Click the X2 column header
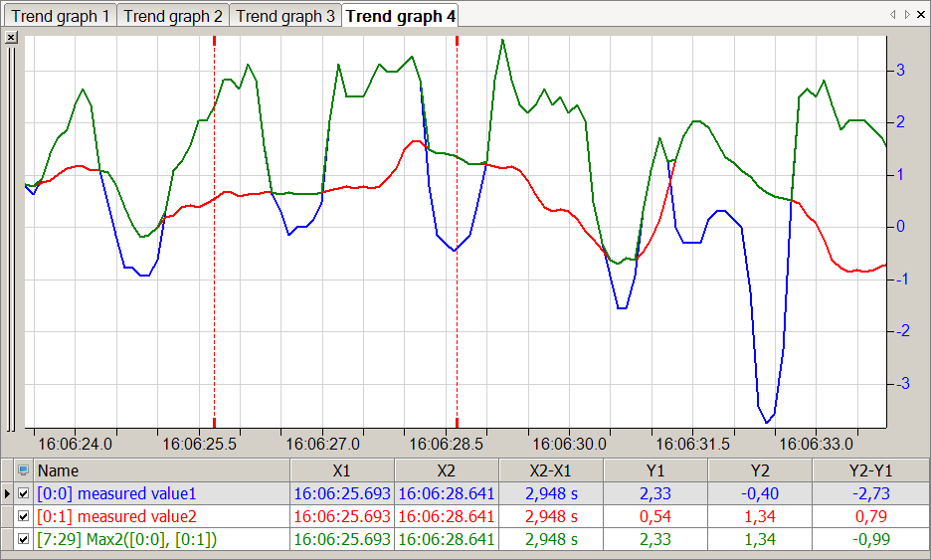Image resolution: width=931 pixels, height=560 pixels. (447, 470)
